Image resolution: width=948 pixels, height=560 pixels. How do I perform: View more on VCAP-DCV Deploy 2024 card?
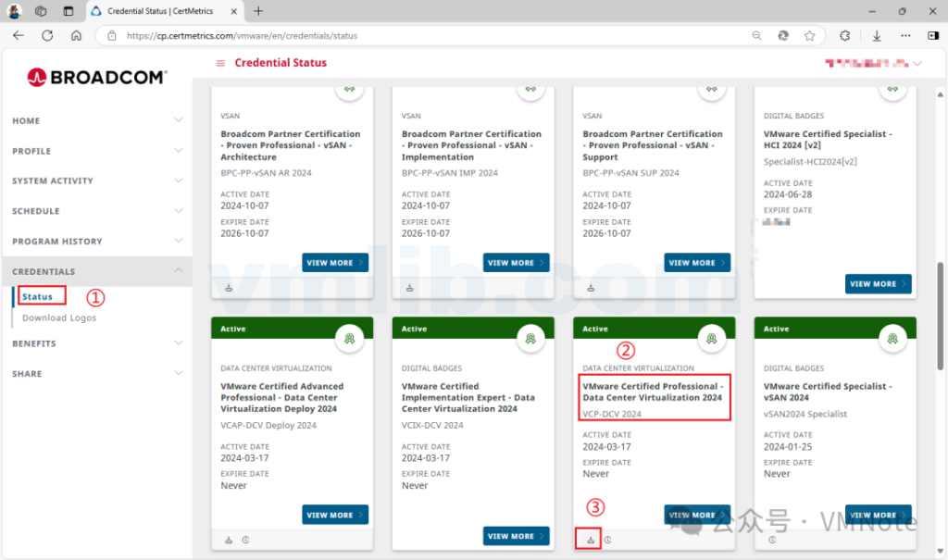tap(335, 515)
